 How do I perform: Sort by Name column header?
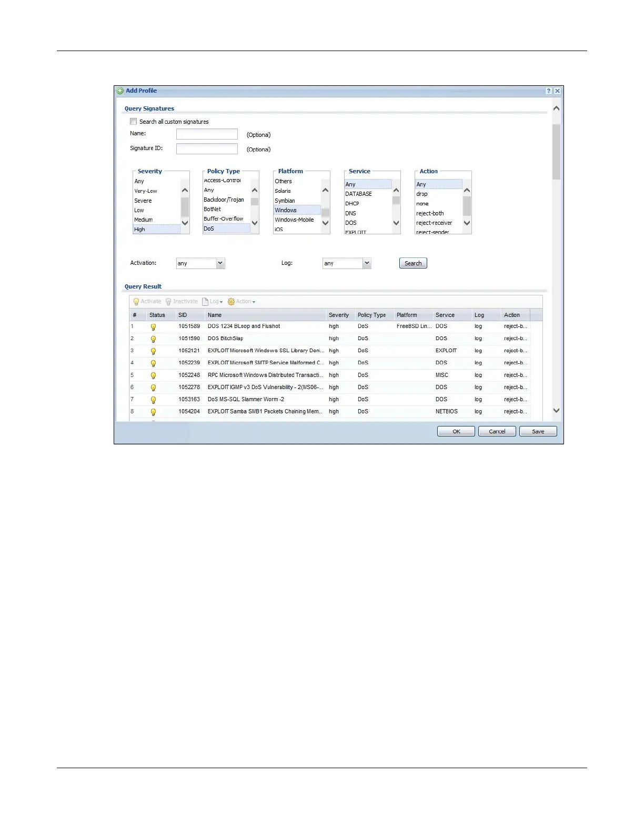point(265,315)
